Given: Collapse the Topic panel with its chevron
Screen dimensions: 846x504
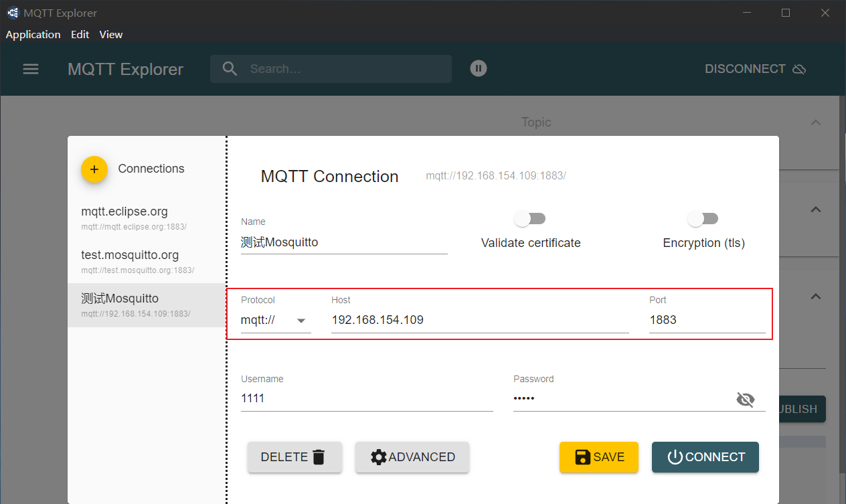Looking at the screenshot, I should 815,122.
